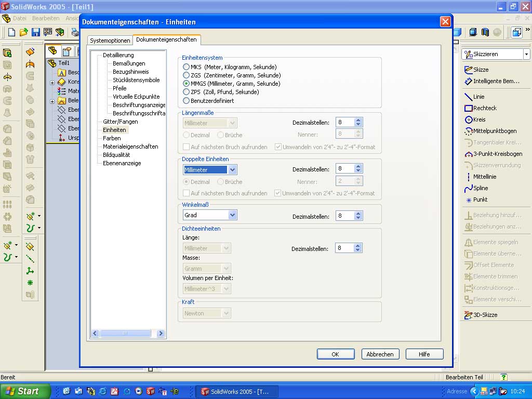Viewport: 532px width, 399px height.
Task: Select Brüche under Doppelte Einheiten
Action: 220,181
